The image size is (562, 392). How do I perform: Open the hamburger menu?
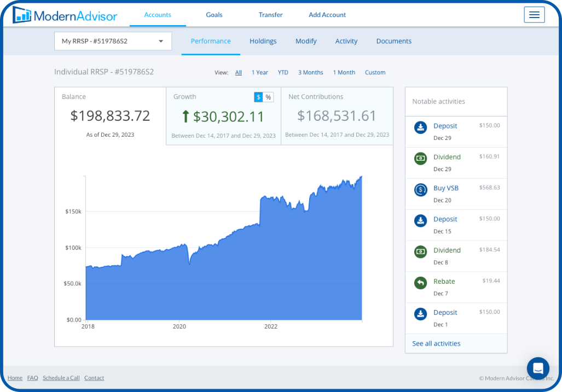534,15
